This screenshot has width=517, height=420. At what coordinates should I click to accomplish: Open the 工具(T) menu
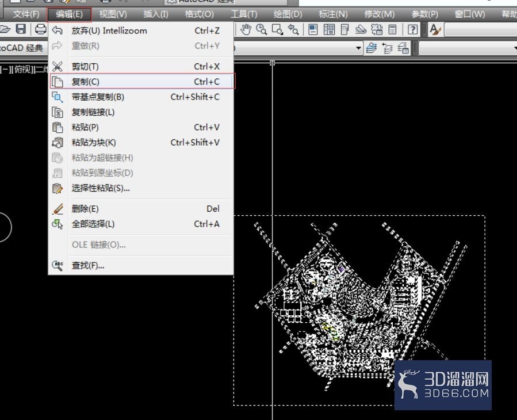coord(244,14)
